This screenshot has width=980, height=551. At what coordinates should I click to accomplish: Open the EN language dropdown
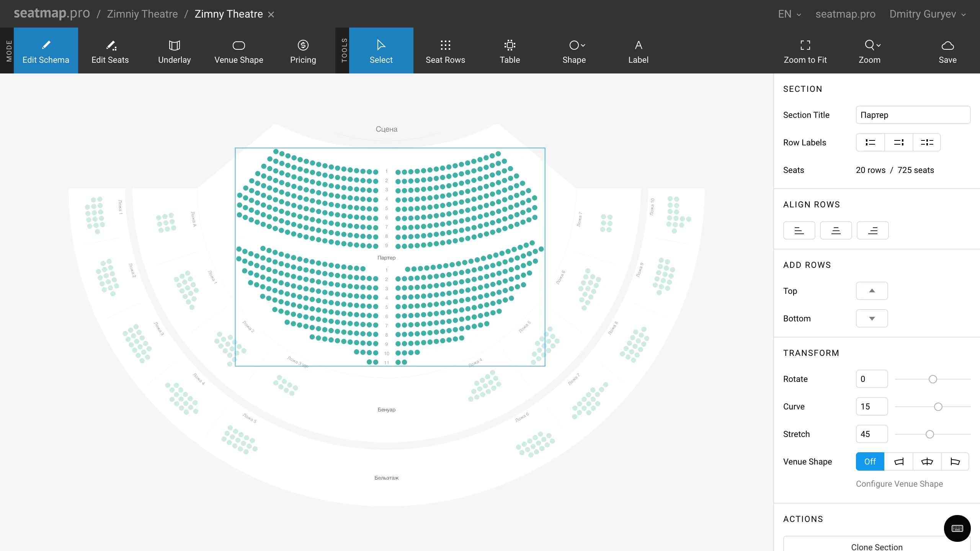tap(789, 14)
